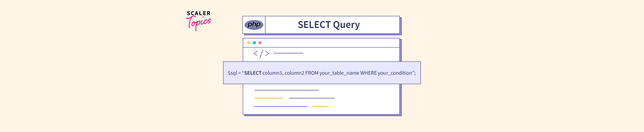Click the cyan window dot
The width and height of the screenshot is (644, 132).
pos(254,43)
